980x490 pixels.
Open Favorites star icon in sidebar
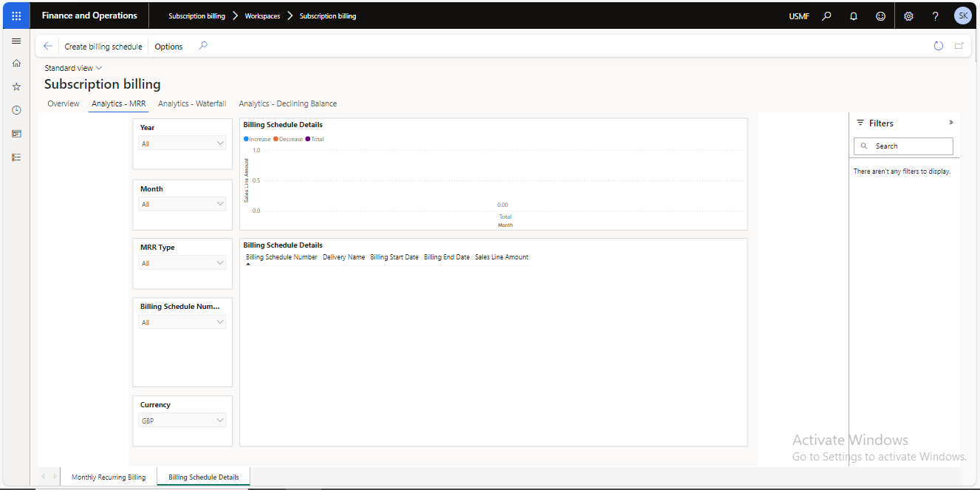[x=16, y=86]
